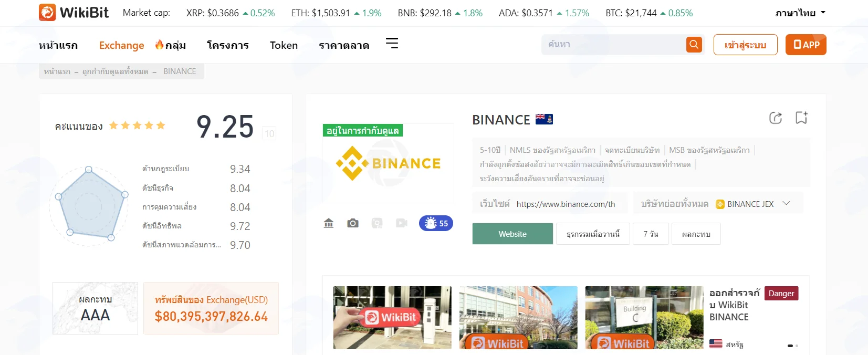This screenshot has width=868, height=355.
Task: Click the ETH: $1,503.91 ticker
Action: point(337,13)
